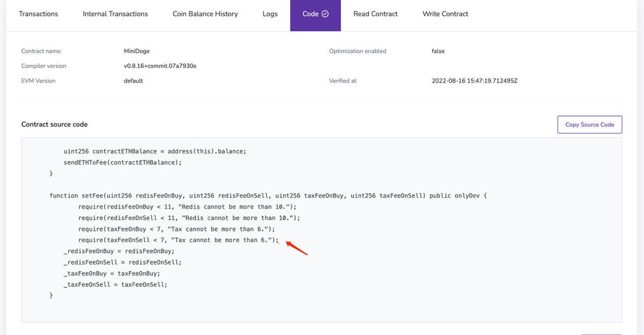Click the require(redisFeeOnSell < 11 line

click(189, 218)
